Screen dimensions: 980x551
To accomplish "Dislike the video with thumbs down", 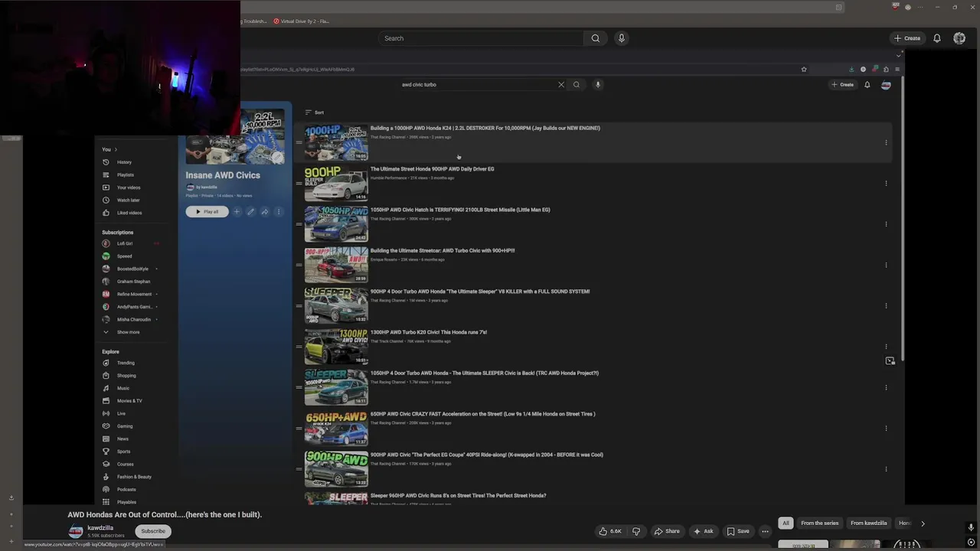I will click(x=635, y=531).
